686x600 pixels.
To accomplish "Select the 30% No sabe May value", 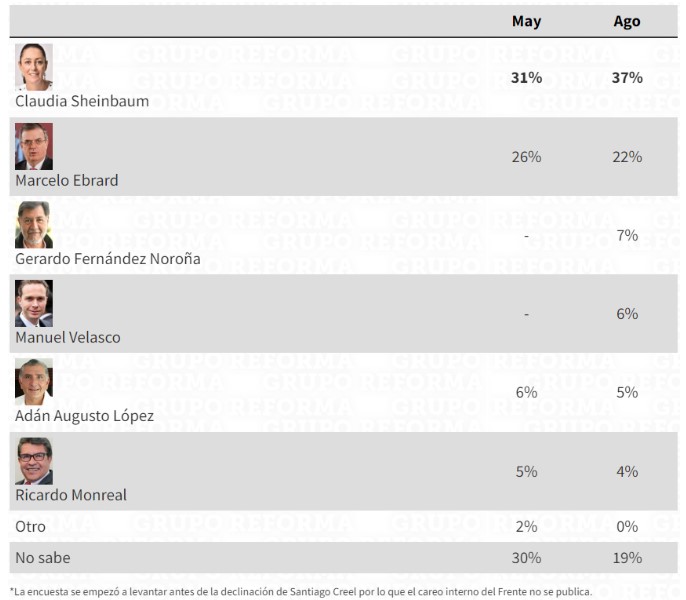I will [526, 558].
